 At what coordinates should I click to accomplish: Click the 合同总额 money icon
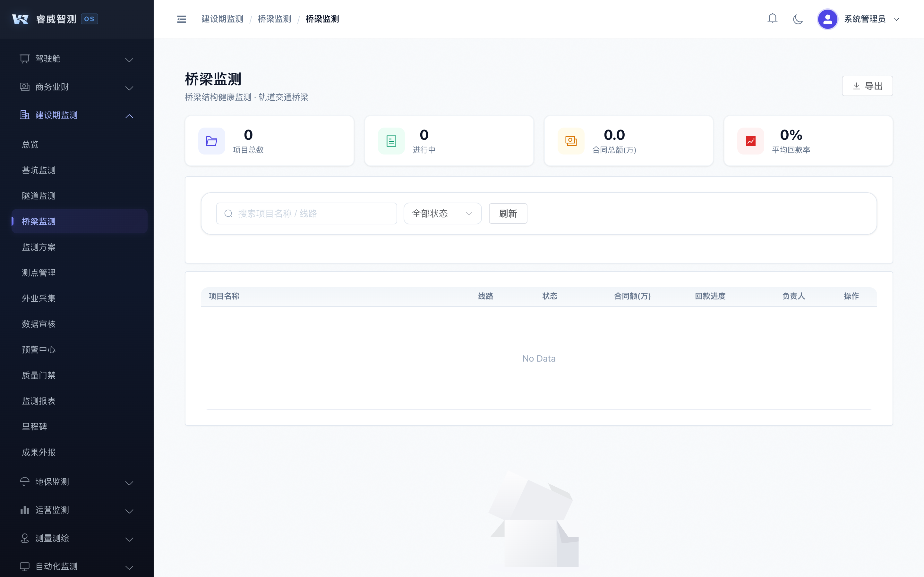pyautogui.click(x=571, y=141)
